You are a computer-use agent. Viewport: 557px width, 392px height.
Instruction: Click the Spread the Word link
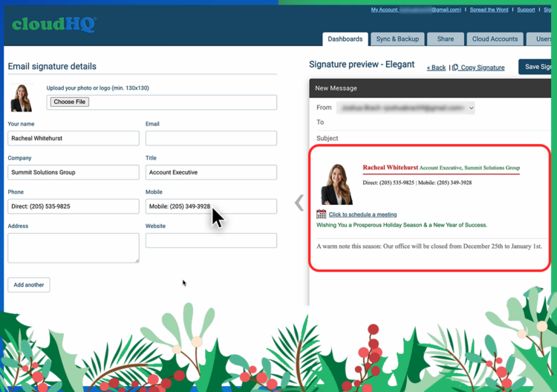[x=490, y=10]
